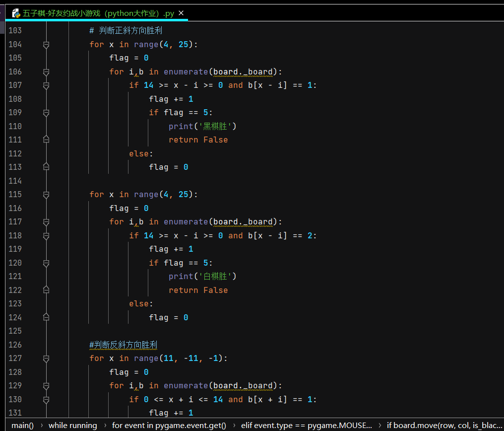Click the Python file icon on the tab
504x431 pixels.
[x=16, y=13]
